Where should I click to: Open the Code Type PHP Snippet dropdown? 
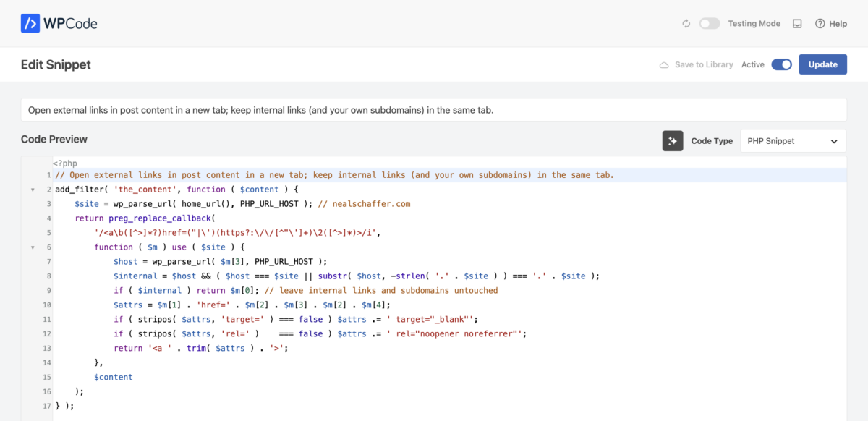(x=793, y=141)
